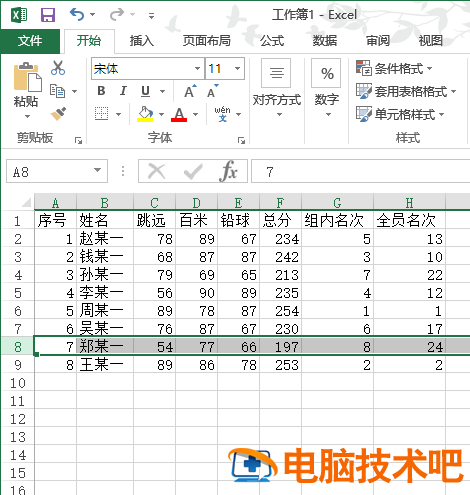Open the underline style dropdown arrow
The width and height of the screenshot is (470, 495).
(x=162, y=91)
